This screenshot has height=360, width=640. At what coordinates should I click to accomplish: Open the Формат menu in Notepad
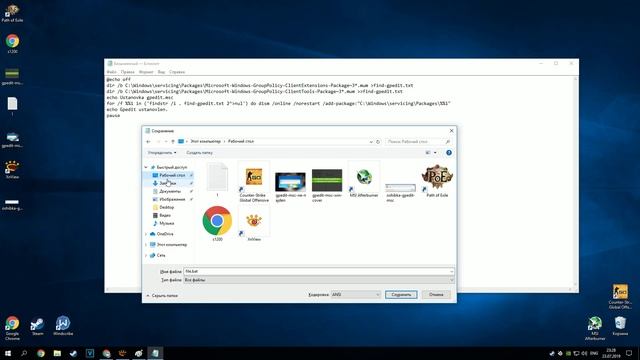point(146,72)
